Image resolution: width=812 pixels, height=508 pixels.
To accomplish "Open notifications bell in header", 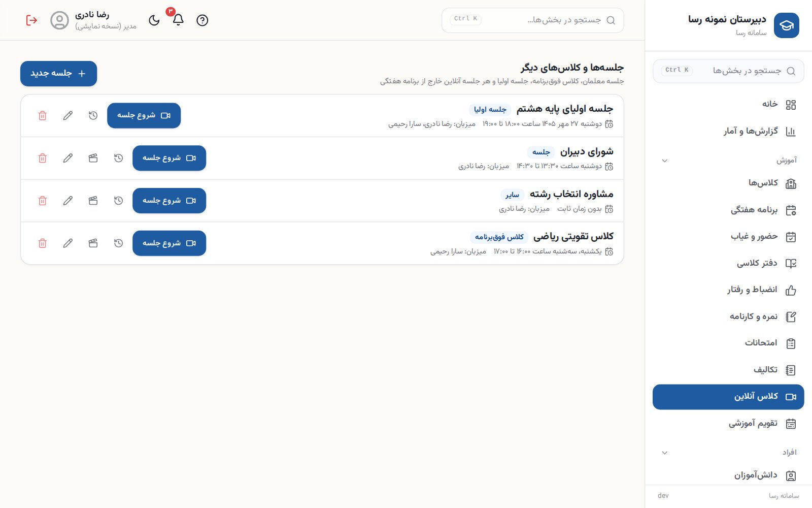I will tap(178, 20).
